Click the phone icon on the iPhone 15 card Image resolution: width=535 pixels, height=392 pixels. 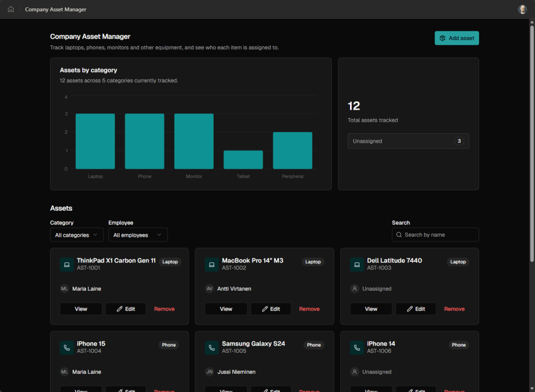67,348
